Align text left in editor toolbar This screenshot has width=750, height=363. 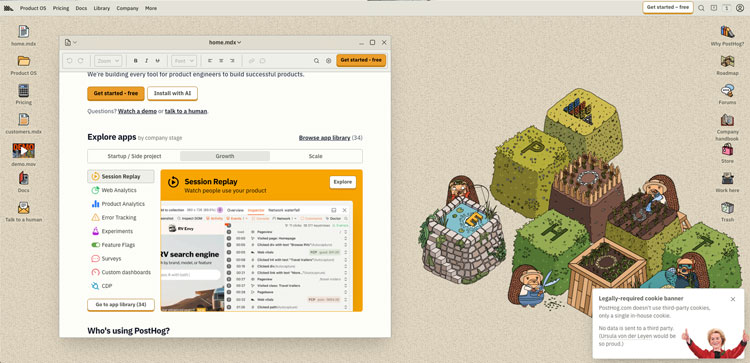210,61
